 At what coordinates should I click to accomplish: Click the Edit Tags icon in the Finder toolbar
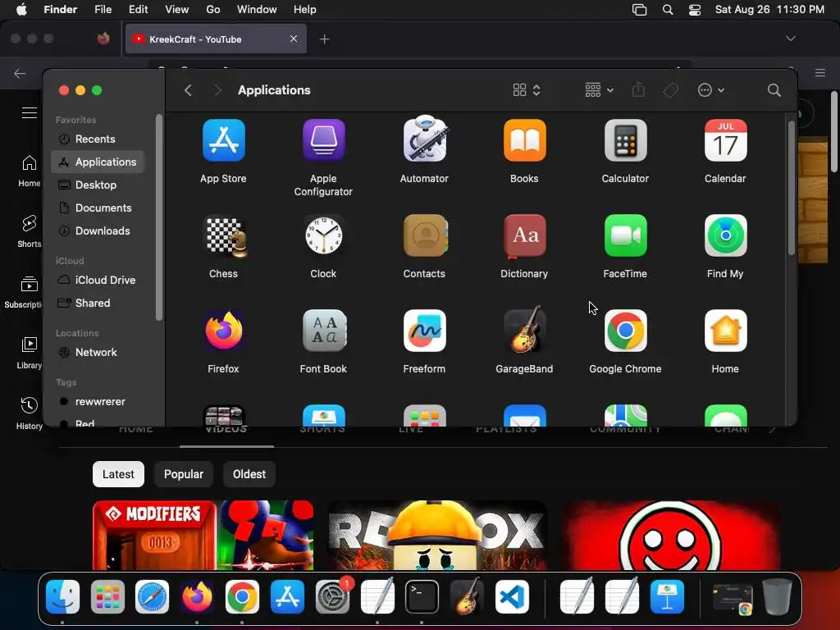[670, 90]
